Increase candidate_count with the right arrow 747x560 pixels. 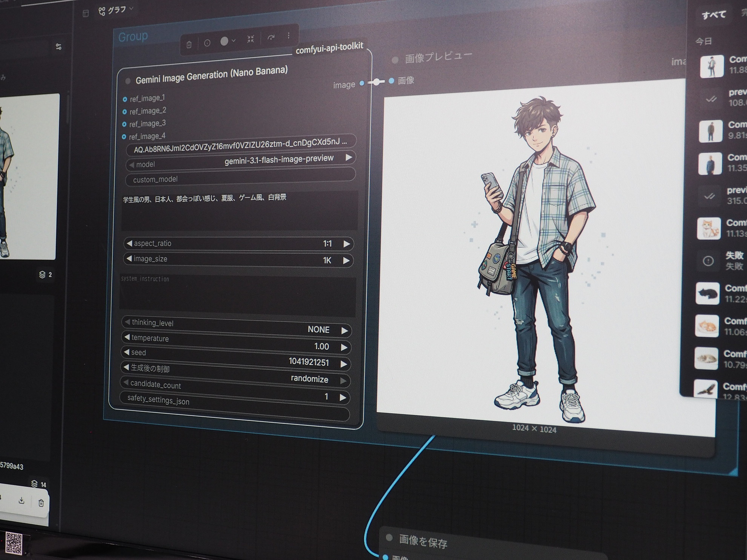coord(343,397)
